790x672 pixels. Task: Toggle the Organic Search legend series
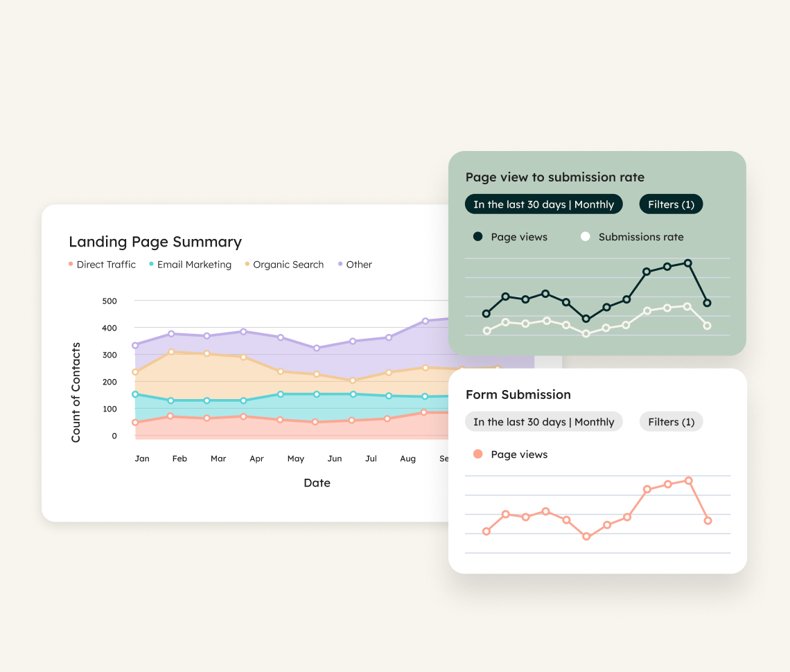click(283, 265)
